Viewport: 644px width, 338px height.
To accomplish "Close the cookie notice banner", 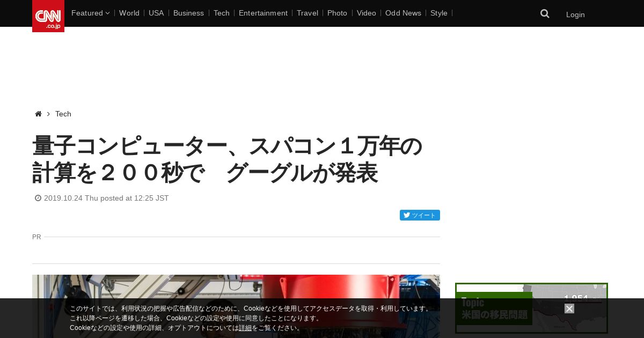I will point(569,308).
